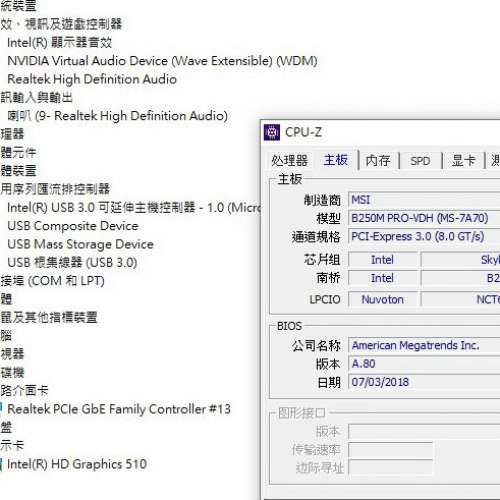Viewport: 500px width, 500px height.
Task: Click the 用序列匯流排控制器 category
Action: tap(55, 189)
